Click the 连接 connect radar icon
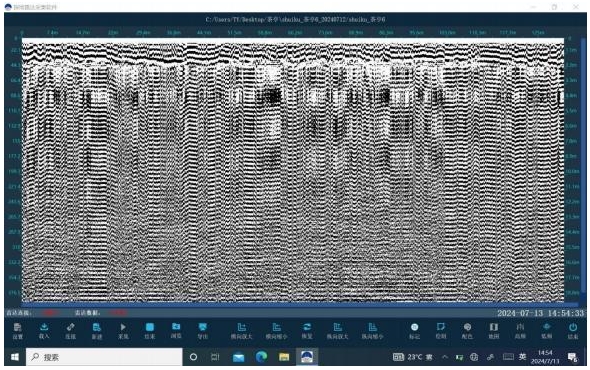 point(70,330)
